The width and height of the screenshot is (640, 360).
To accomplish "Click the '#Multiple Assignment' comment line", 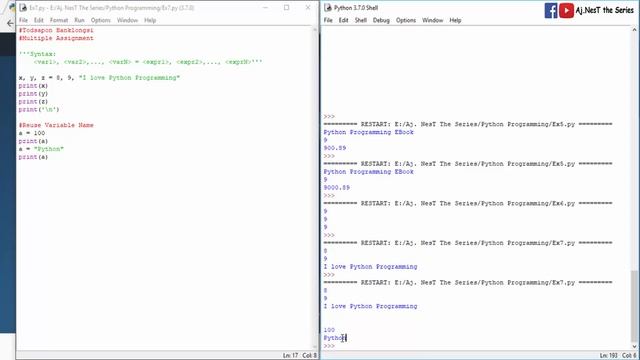I will tap(56, 38).
